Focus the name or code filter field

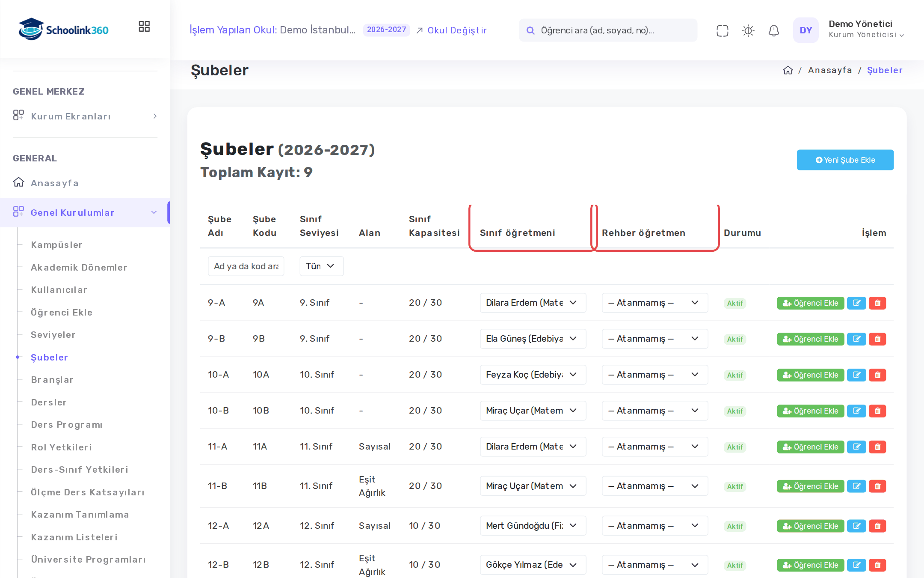246,266
